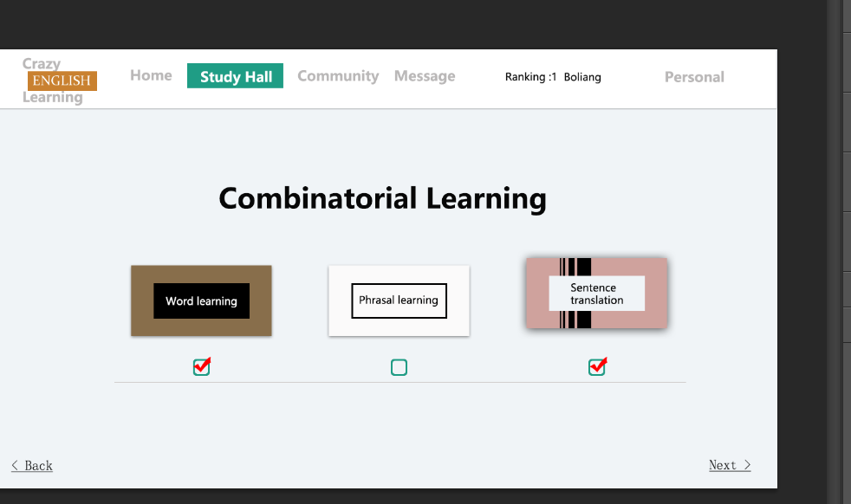The width and height of the screenshot is (851, 504).
Task: Go back using the Back link
Action: click(32, 466)
